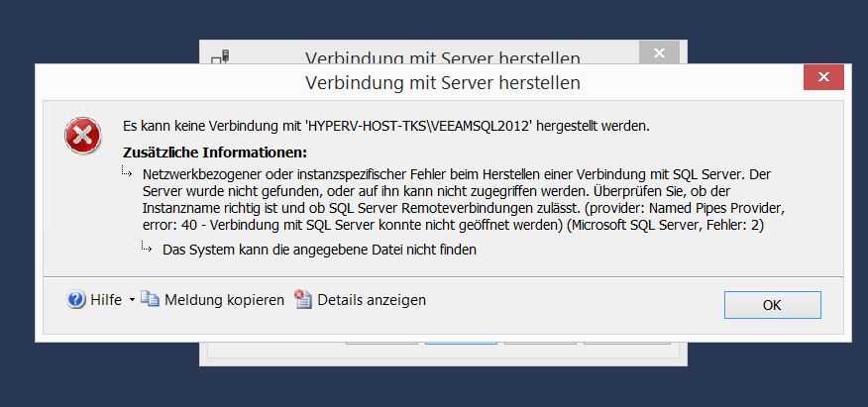Click the server icon in the background window title
This screenshot has height=407, width=868.
220,57
